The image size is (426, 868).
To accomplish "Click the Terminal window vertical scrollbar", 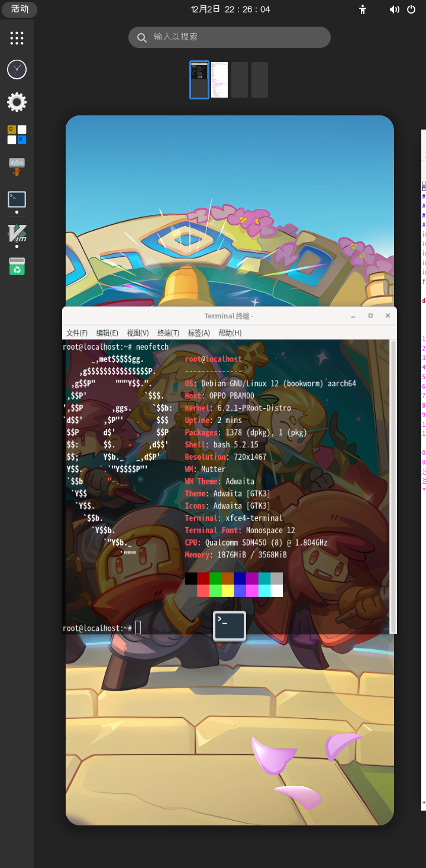I will [x=393, y=486].
